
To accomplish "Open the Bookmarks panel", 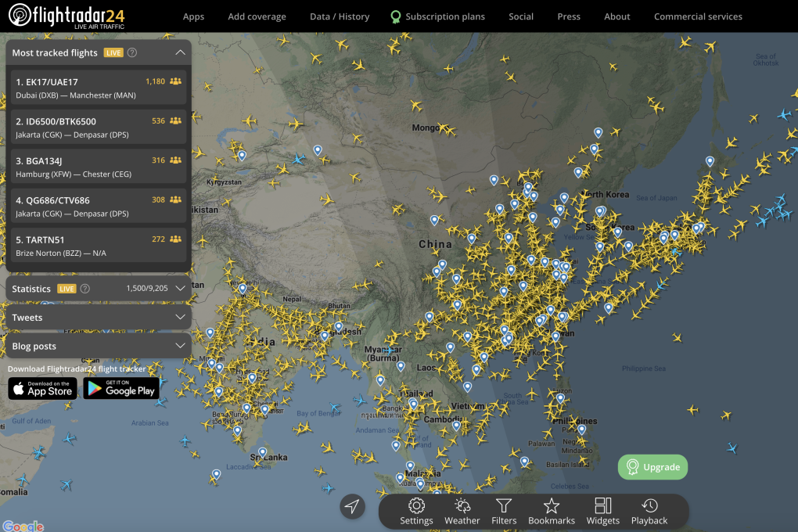I will click(x=552, y=512).
